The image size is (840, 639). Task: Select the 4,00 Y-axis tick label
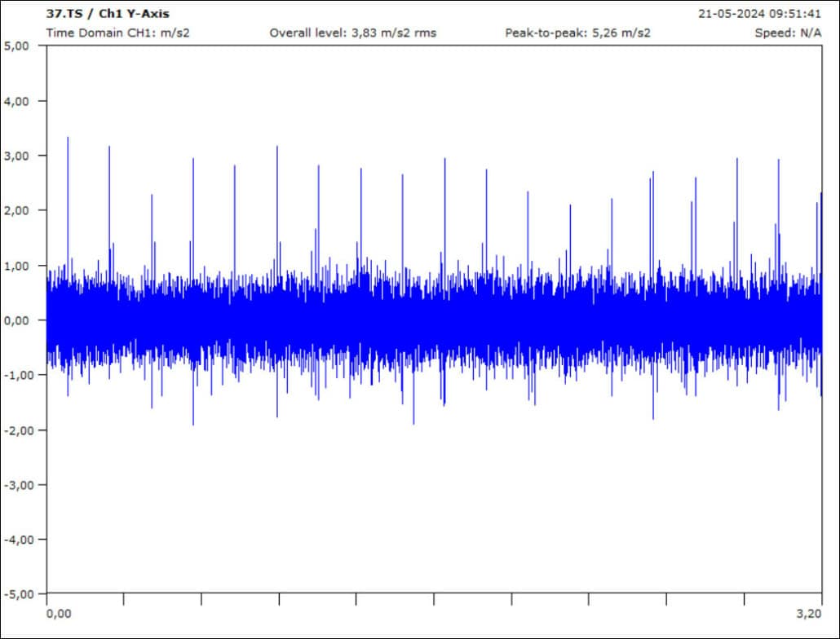click(16, 101)
